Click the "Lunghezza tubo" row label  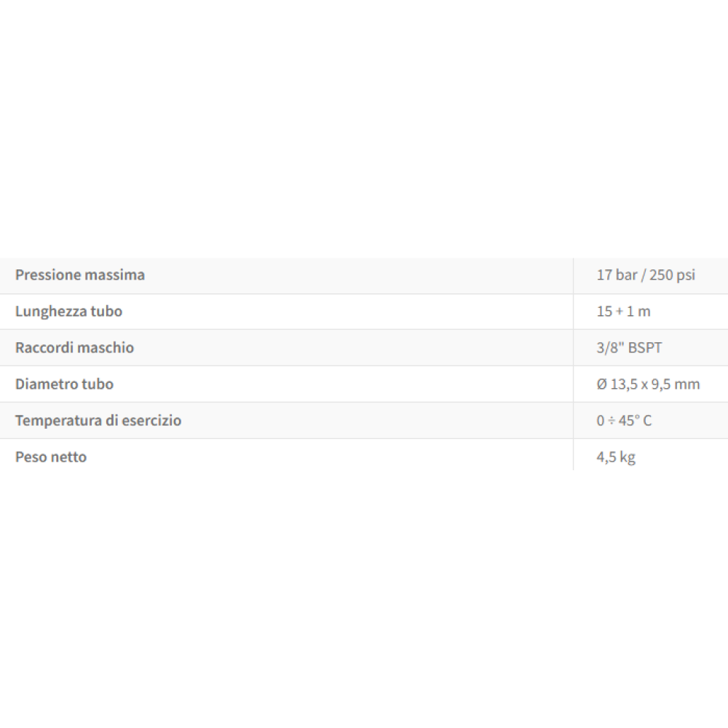coord(68,312)
